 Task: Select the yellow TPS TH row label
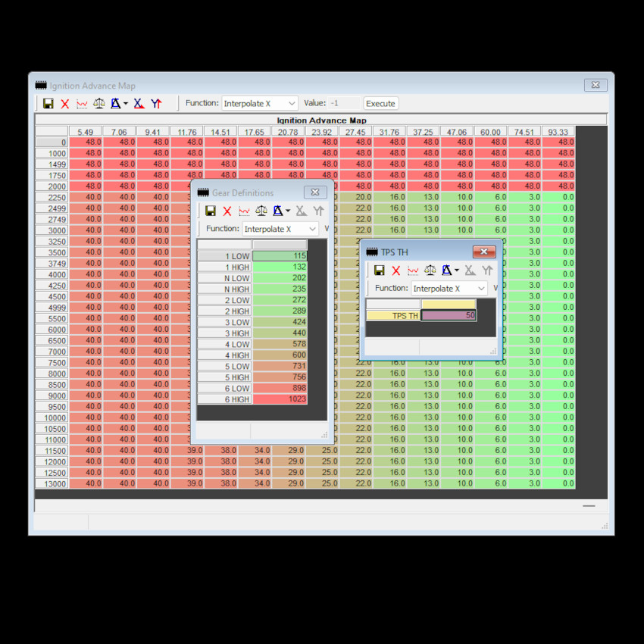392,315
